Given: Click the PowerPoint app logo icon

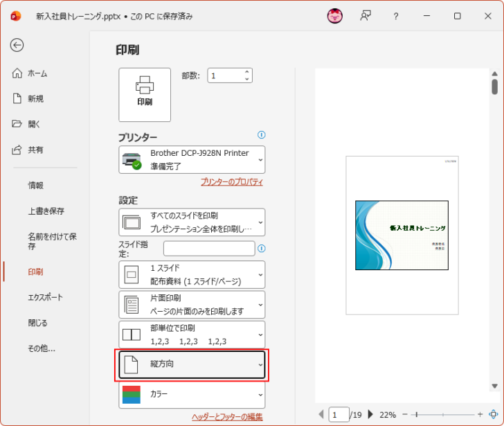Looking at the screenshot, I should pyautogui.click(x=15, y=16).
